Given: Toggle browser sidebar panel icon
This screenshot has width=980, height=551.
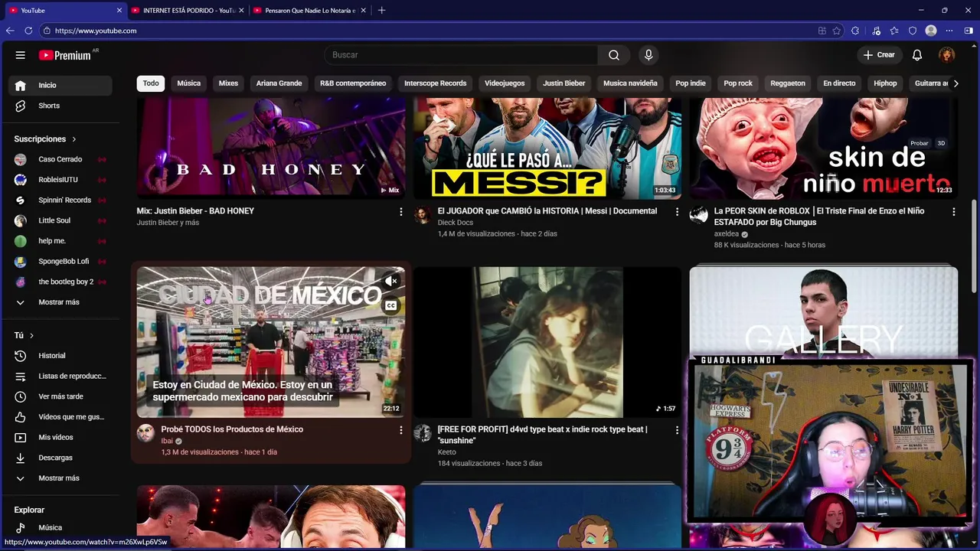Looking at the screenshot, I should pos(969,31).
